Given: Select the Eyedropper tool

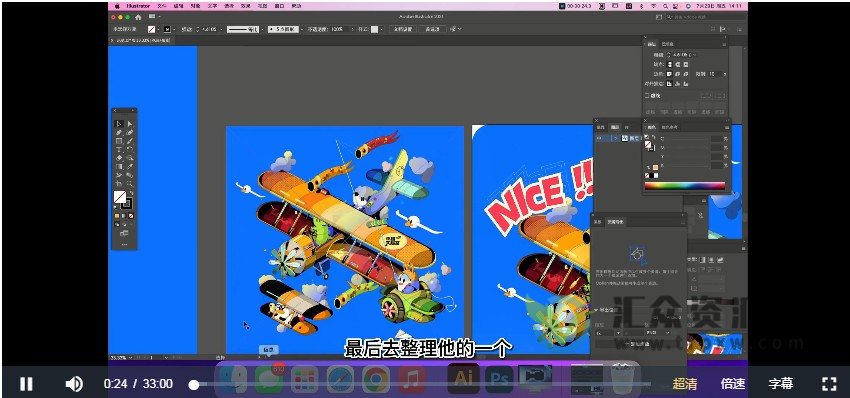Looking at the screenshot, I should [130, 166].
